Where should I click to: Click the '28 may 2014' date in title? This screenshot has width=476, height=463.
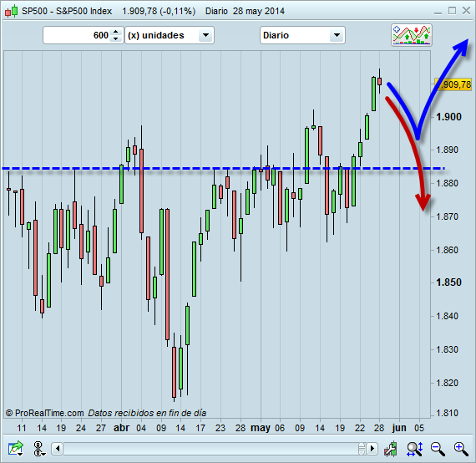(x=259, y=11)
